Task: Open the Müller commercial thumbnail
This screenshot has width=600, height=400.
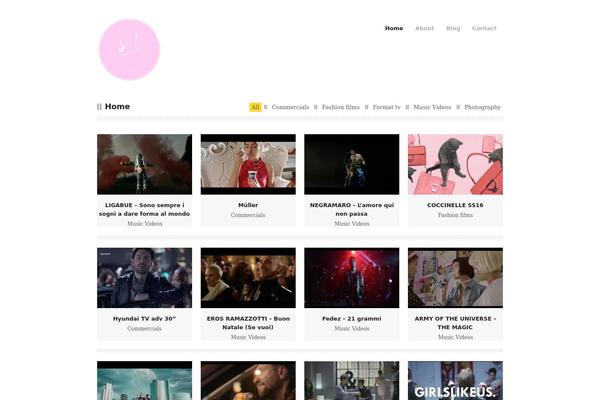Action: (x=248, y=164)
